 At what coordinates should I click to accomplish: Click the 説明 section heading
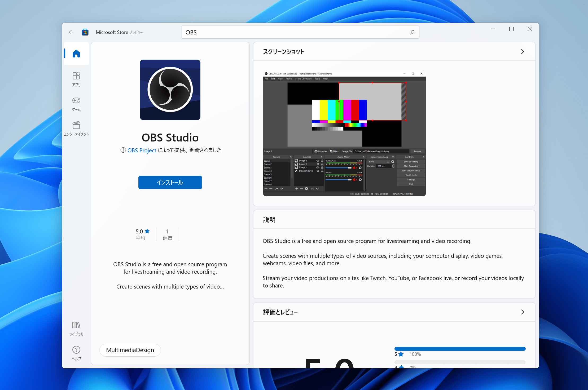[269, 220]
